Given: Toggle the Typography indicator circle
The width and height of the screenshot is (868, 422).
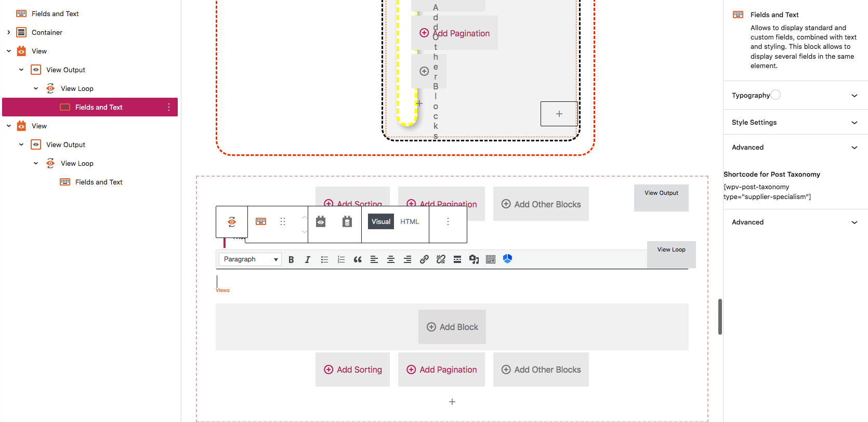Looking at the screenshot, I should pos(775,95).
